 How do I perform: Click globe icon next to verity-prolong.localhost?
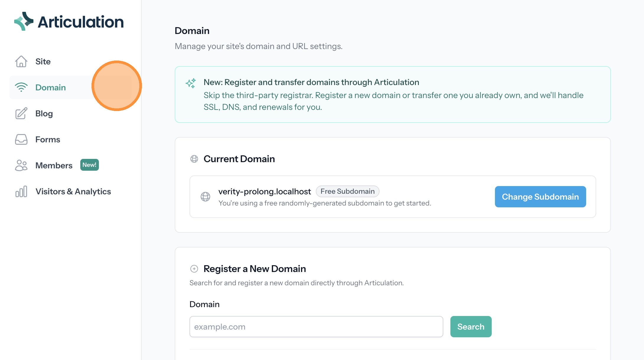pyautogui.click(x=205, y=197)
